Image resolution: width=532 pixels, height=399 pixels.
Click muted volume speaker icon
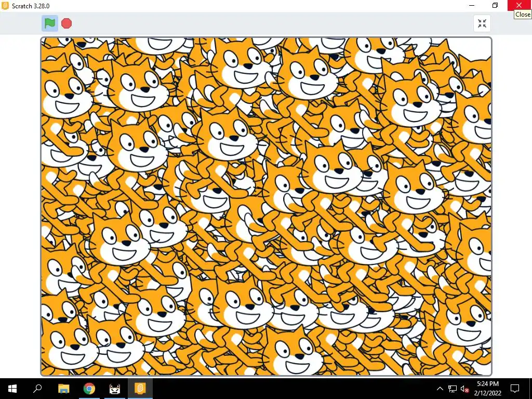(464, 389)
